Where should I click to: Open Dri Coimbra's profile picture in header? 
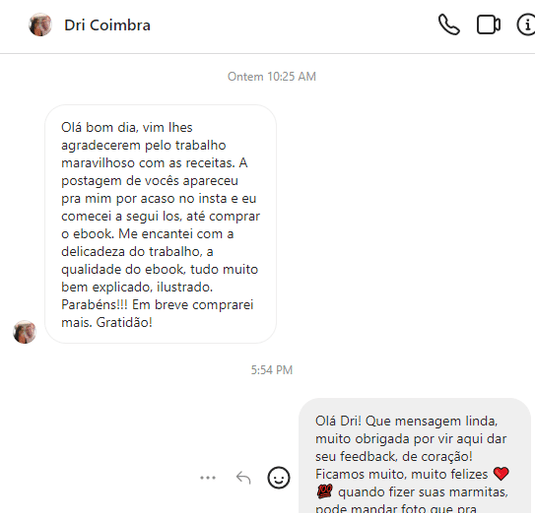click(x=40, y=25)
